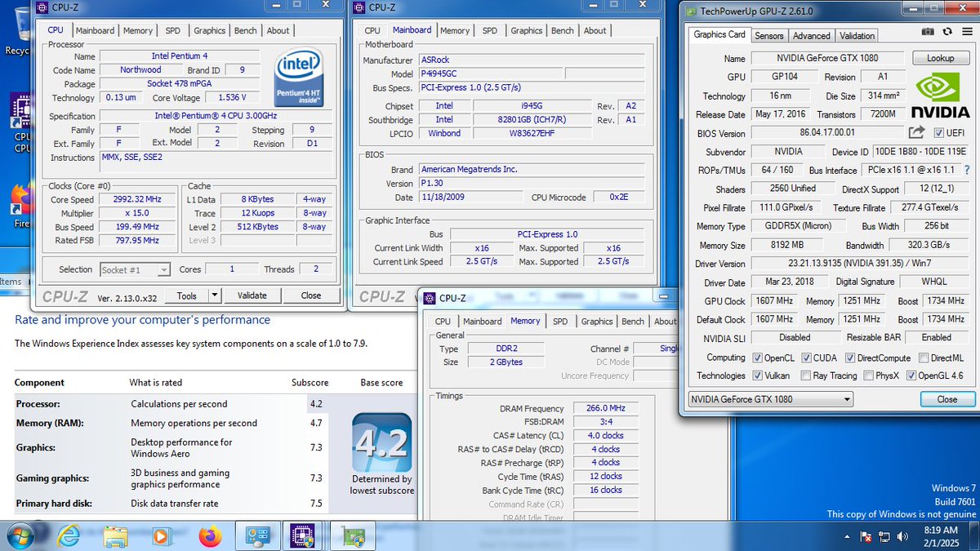Open the GPU-Z hamburger menu icon
The width and height of the screenshot is (980, 551).
pos(966,32)
